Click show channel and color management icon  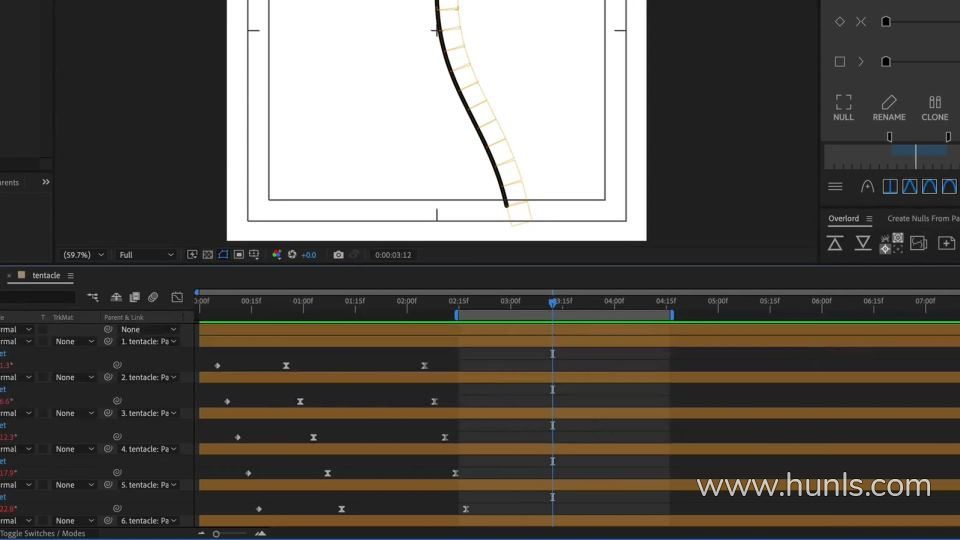(277, 255)
